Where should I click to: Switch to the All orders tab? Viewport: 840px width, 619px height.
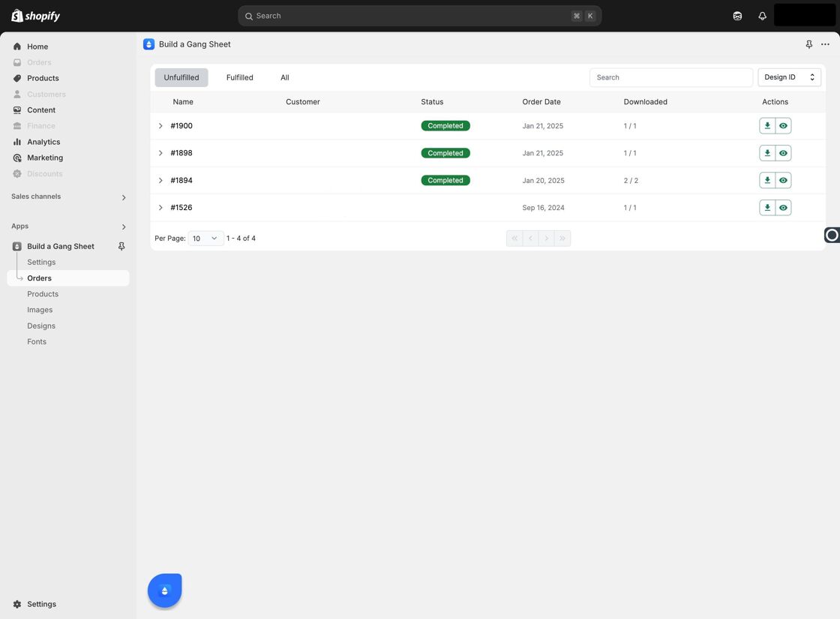285,78
